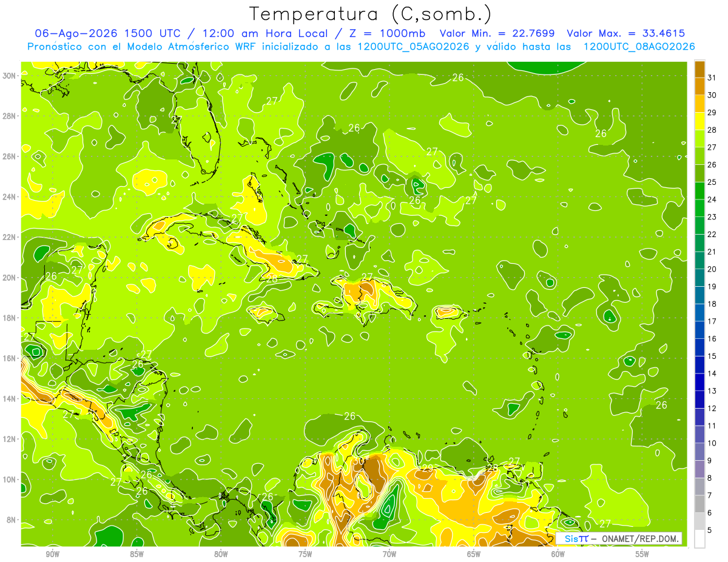Click 'Valor Max. = 33.4615' readout

pos(626,33)
